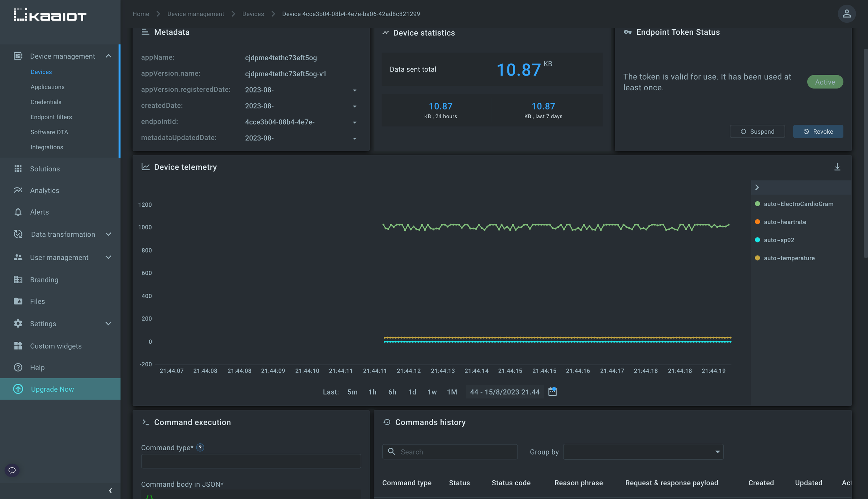868x499 pixels.
Task: Click the Upgrade Now arrow icon
Action: click(x=18, y=389)
